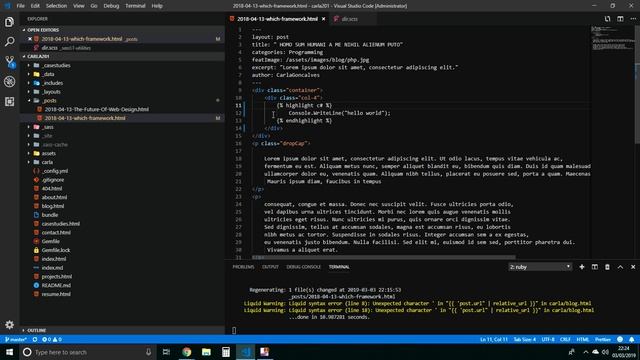Split the terminal panel
Image resolution: width=640 pixels, height=360 pixels.
(x=595, y=267)
